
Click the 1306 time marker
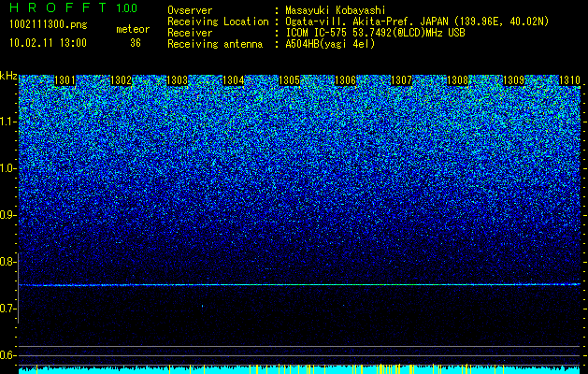pyautogui.click(x=345, y=80)
